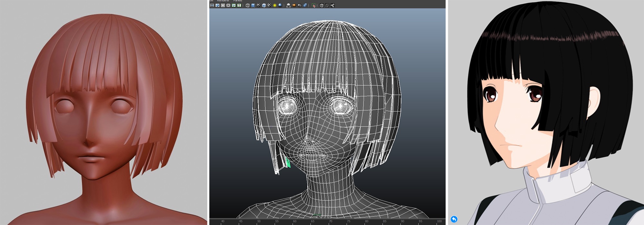Jump to frame 60 on timeline
The image size is (644, 225).
click(295, 221)
